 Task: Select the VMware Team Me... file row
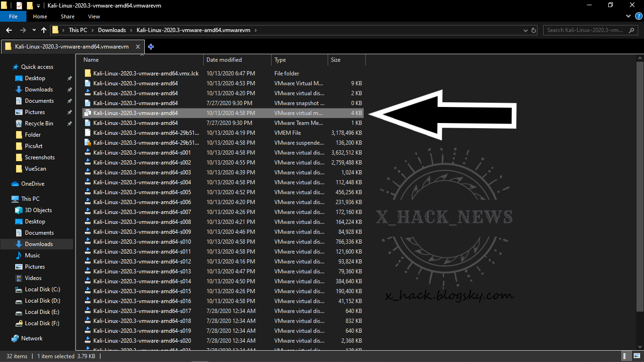tap(223, 123)
